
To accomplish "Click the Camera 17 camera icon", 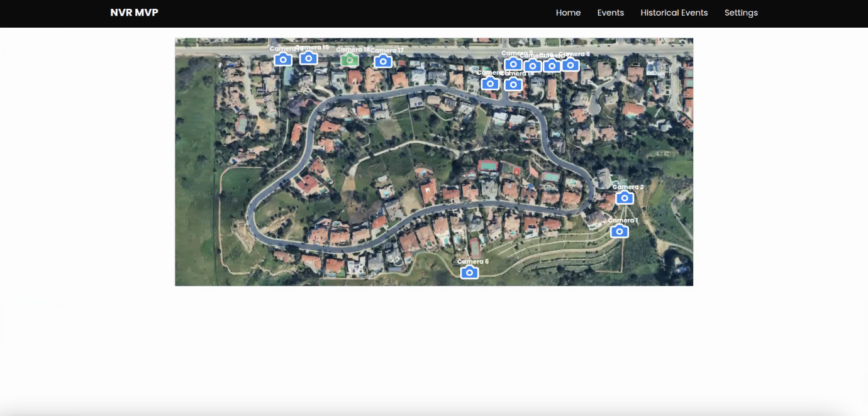I will click(x=383, y=61).
